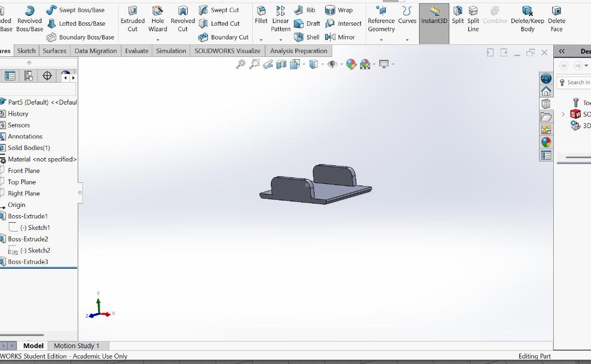Viewport: 591px width, 364px height.
Task: Open the Design Library task pane tab
Action: 546,104
